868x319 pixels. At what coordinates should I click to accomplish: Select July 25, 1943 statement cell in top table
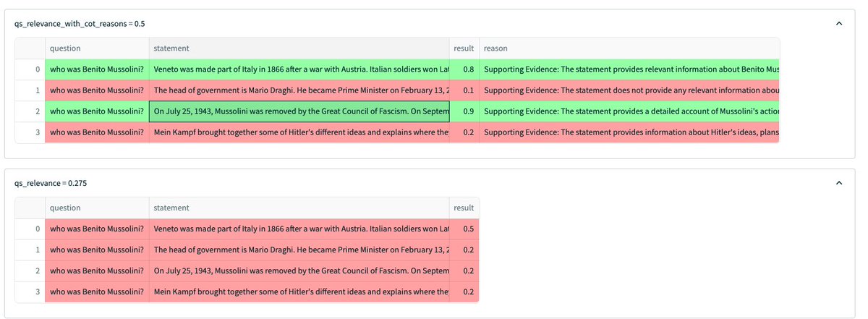(299, 111)
